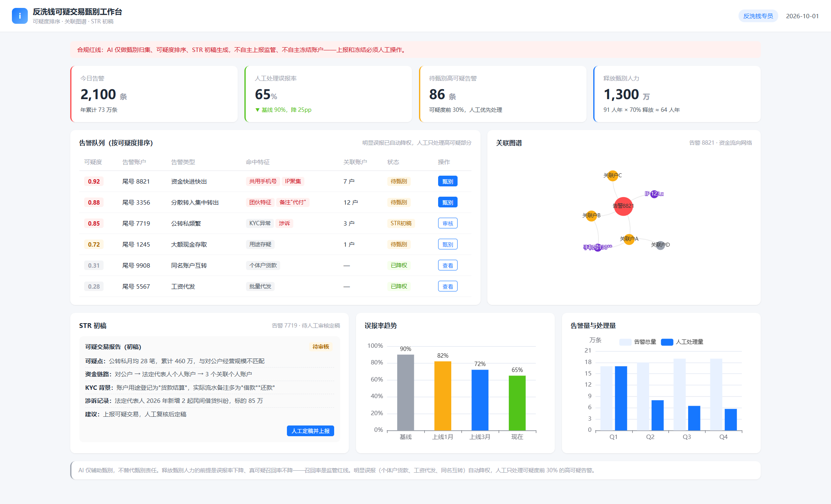The image size is (831, 504).
Task: Click 甄别 button for account 尾号 8821
Action: click(x=448, y=181)
